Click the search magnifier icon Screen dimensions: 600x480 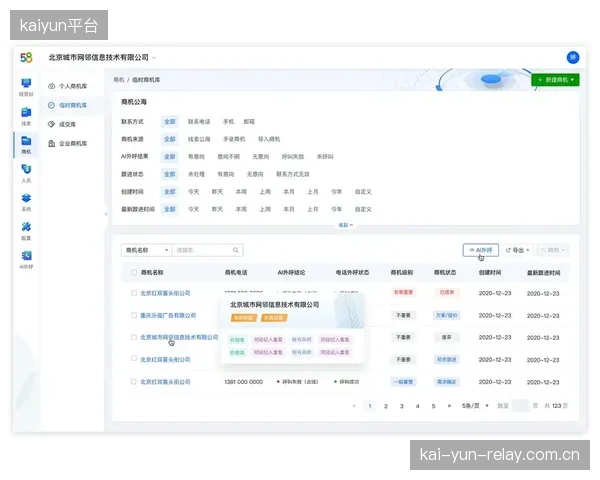tap(235, 250)
